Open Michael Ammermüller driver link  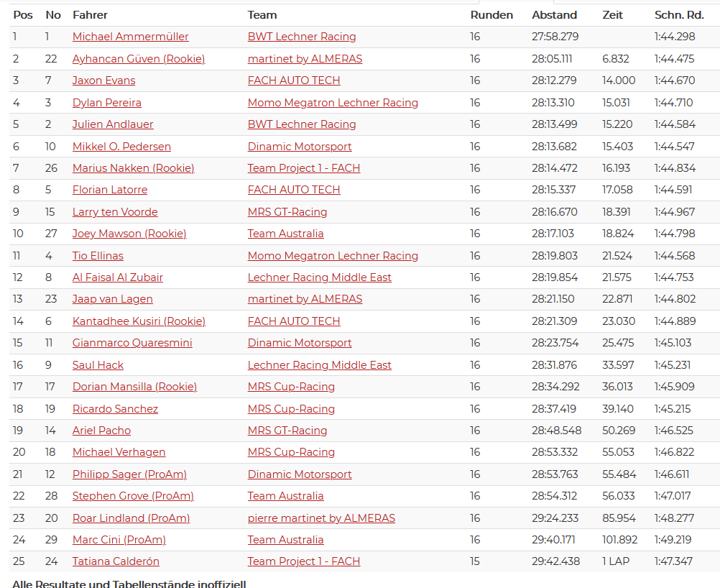[x=130, y=37]
